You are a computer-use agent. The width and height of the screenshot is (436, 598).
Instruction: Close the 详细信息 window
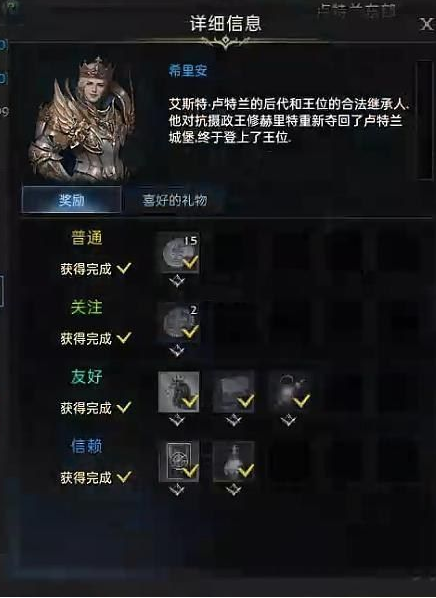point(426,25)
